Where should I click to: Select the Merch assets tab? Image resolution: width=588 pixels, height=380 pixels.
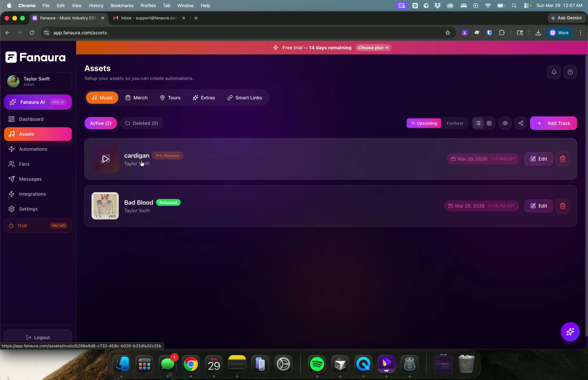[136, 98]
